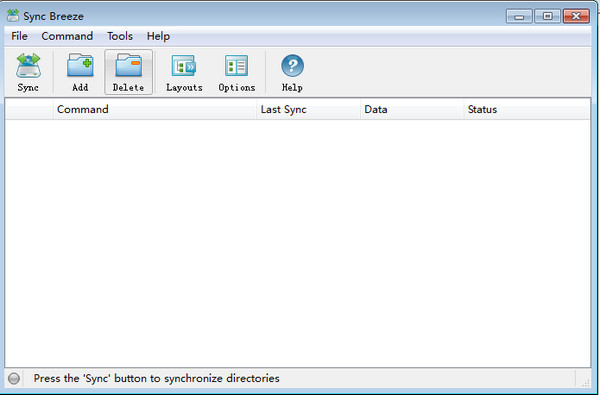Open the Tools menu

pos(120,36)
